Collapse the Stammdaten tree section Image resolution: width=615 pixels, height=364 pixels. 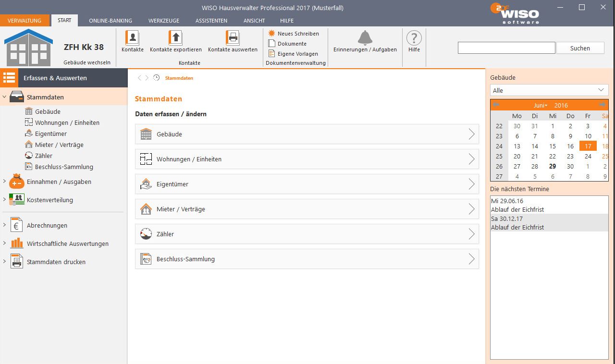pyautogui.click(x=5, y=97)
